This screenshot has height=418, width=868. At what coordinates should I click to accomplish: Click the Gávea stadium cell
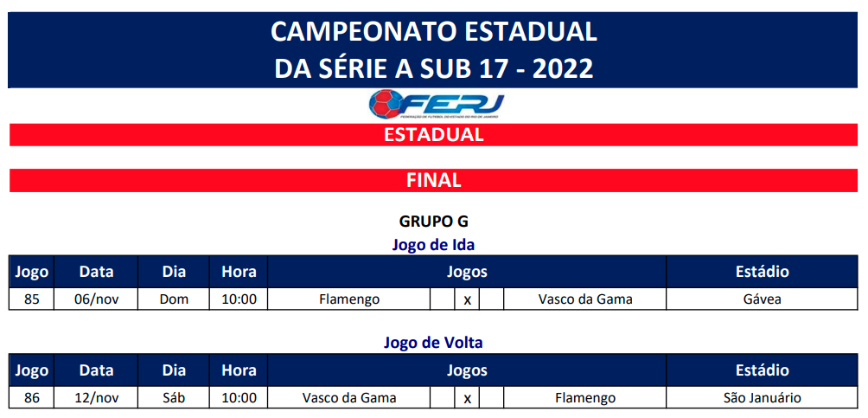pos(762,299)
